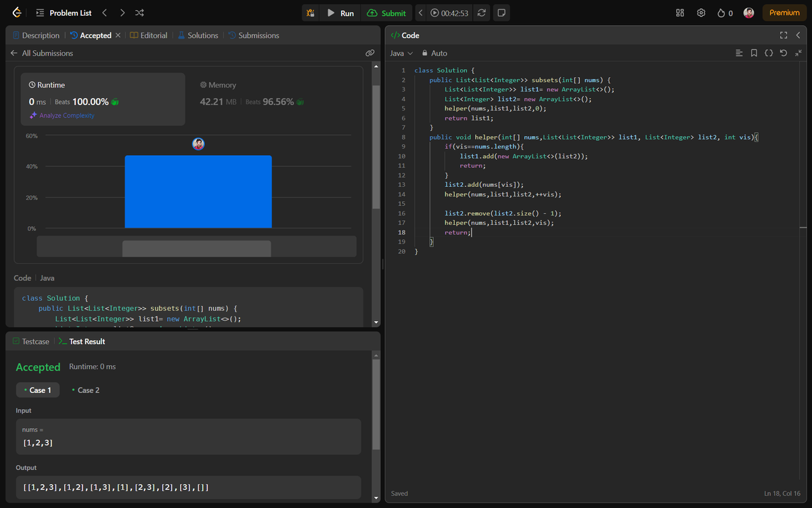Copy submission link icon
Screen dimensions: 812x508
pos(369,53)
